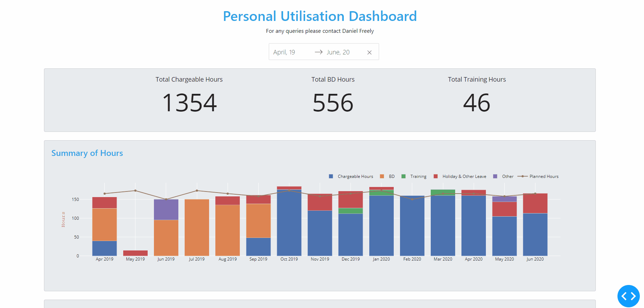Click the Apr 2019 axis label

[x=104, y=259]
